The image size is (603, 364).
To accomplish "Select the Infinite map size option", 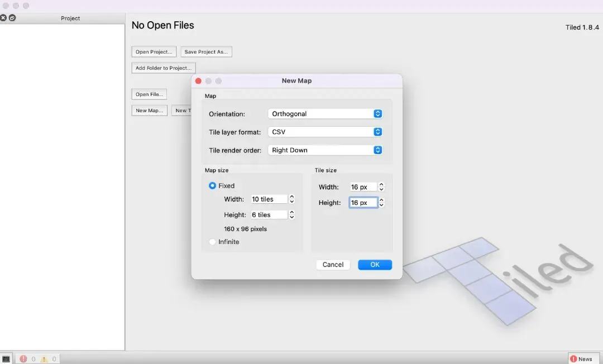I will (x=212, y=242).
